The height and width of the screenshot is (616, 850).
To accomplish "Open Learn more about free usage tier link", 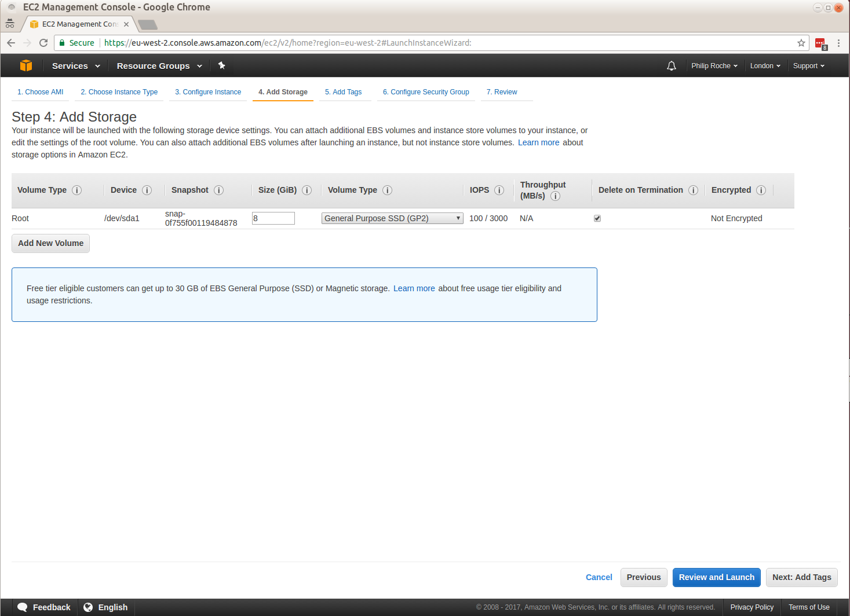I will tap(414, 288).
